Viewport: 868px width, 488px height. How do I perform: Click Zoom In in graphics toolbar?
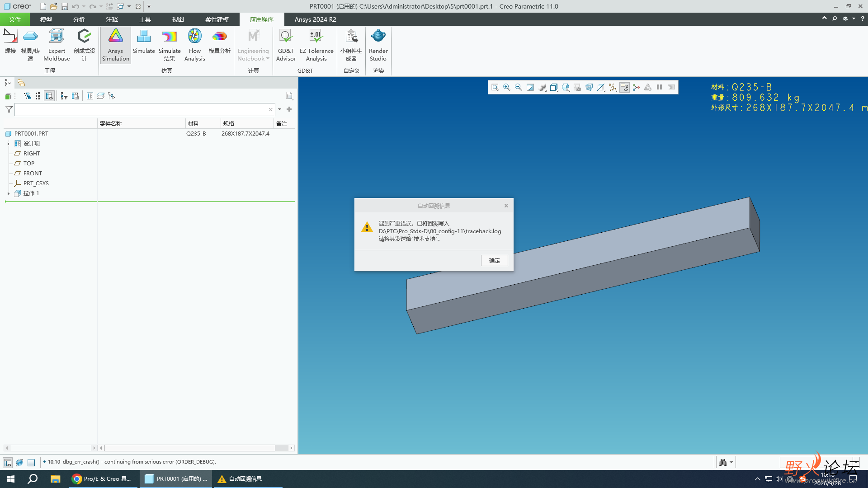pyautogui.click(x=507, y=87)
